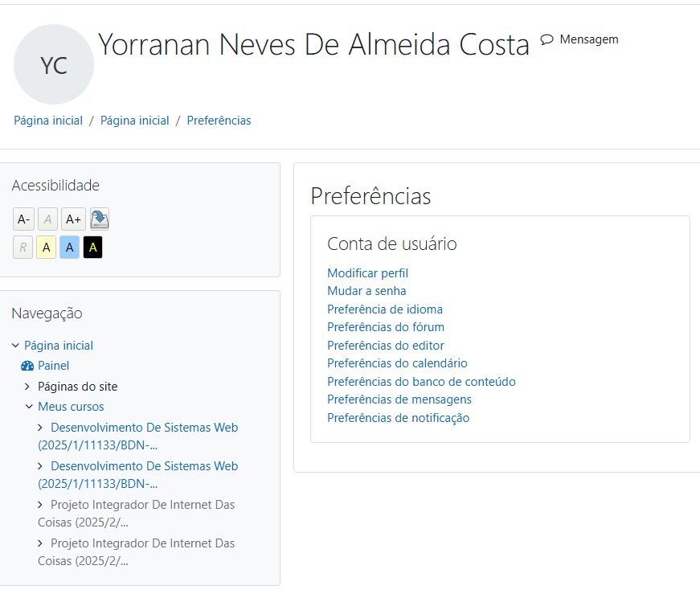Click the increase font size A+ button
700x590 pixels.
click(x=73, y=219)
